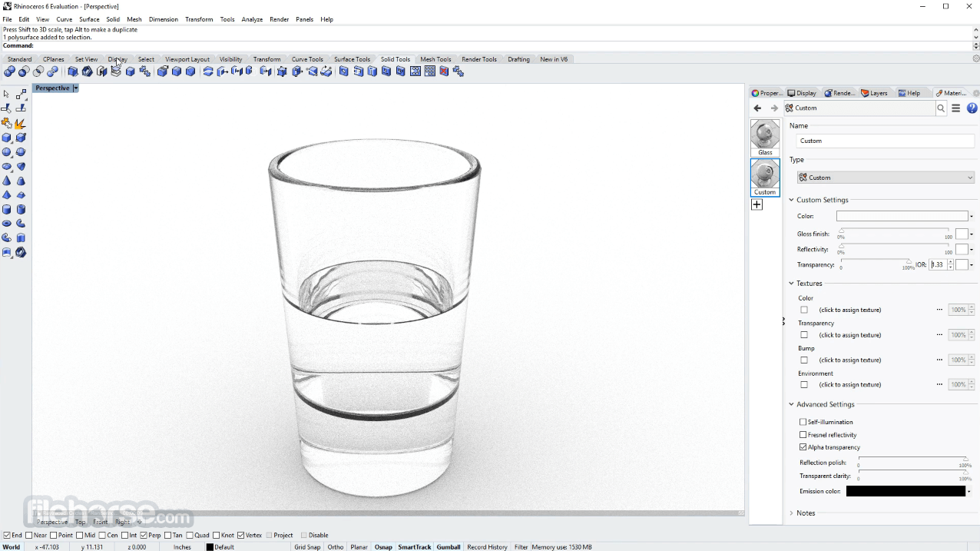
Task: Click the puzzle-piece Join tool icon
Action: point(7,123)
